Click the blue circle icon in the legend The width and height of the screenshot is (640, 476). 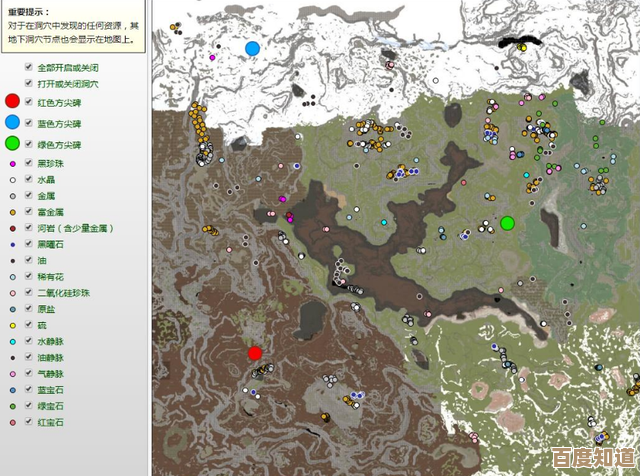click(12, 122)
